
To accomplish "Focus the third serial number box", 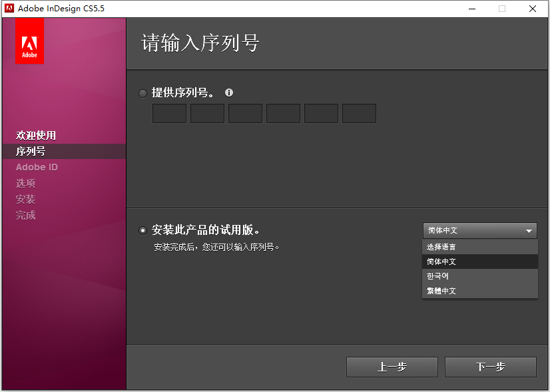I will coord(245,113).
